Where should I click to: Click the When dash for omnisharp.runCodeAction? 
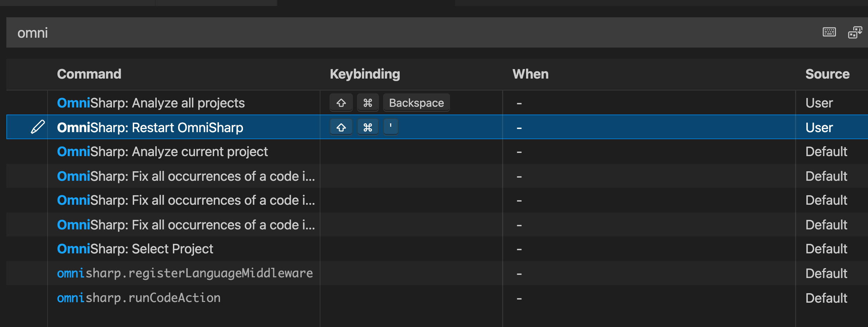(519, 298)
